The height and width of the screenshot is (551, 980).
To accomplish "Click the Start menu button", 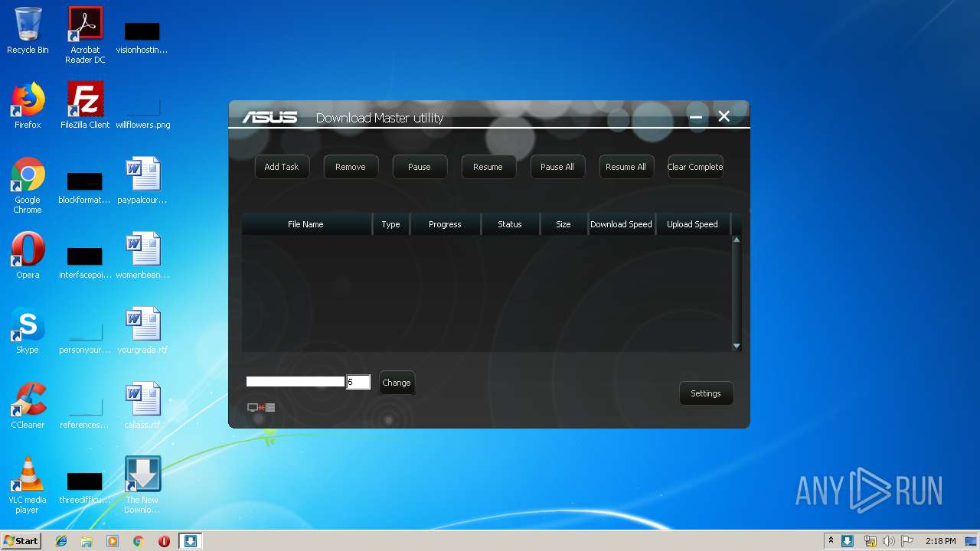I will click(x=21, y=541).
